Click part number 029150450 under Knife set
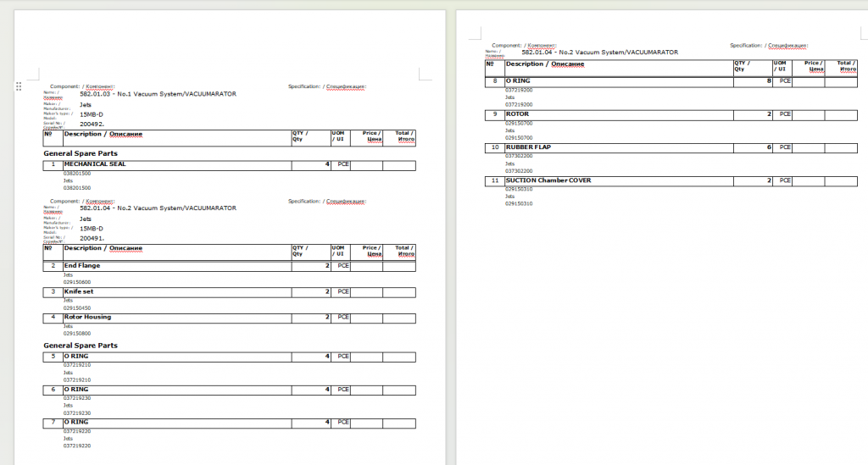 (x=77, y=307)
